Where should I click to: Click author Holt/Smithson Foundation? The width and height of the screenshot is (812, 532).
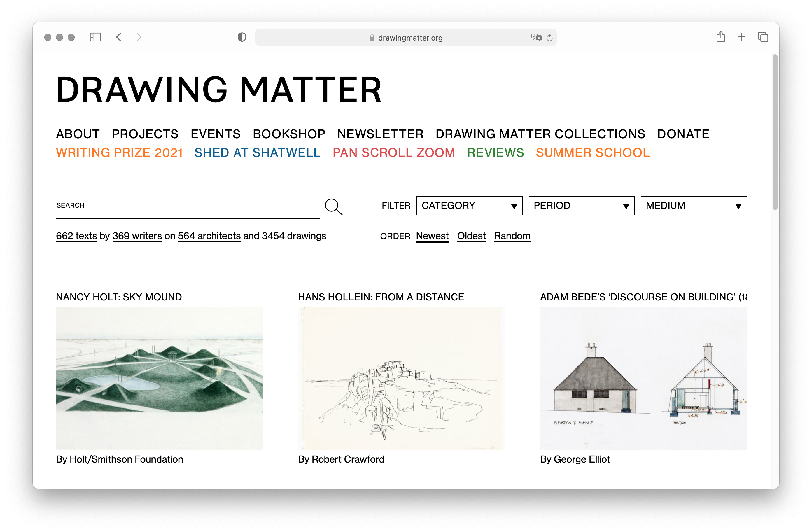click(x=126, y=459)
